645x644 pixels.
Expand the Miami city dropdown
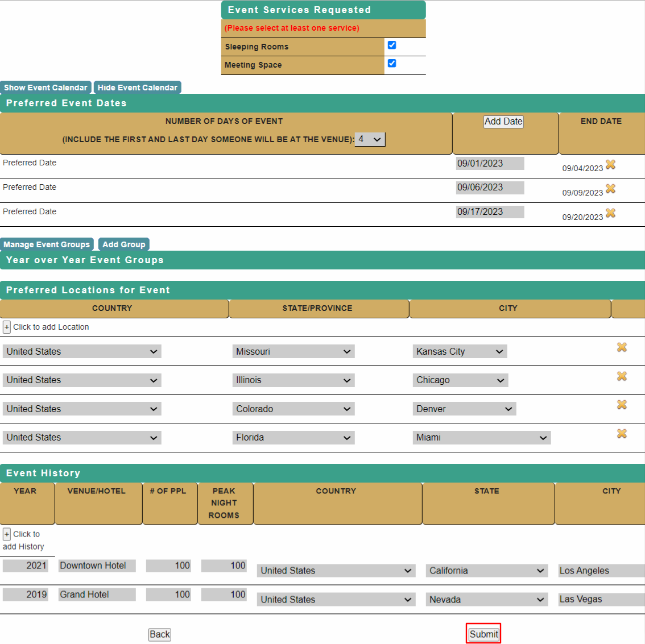(x=481, y=438)
